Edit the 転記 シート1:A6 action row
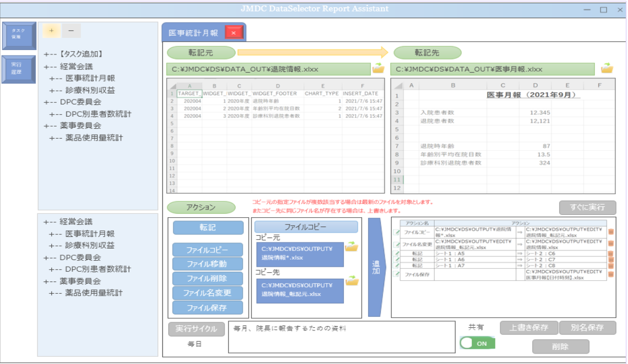The image size is (628, 364). tap(396, 259)
